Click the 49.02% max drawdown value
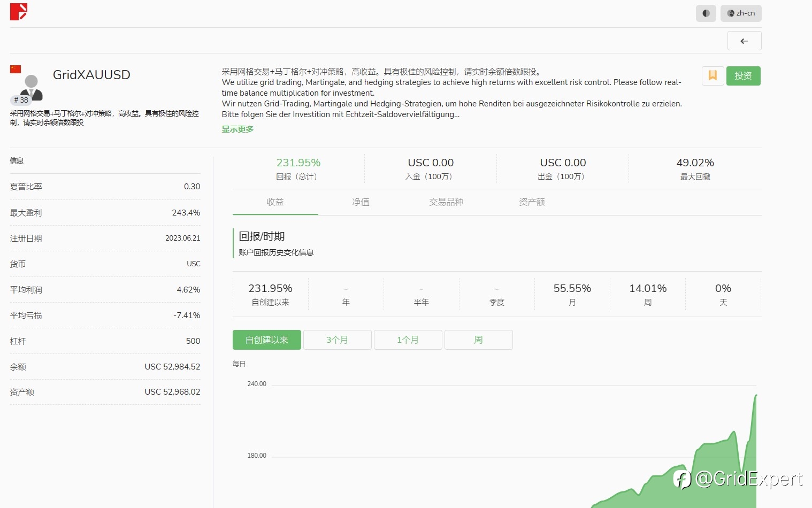The width and height of the screenshot is (812, 508). (695, 163)
